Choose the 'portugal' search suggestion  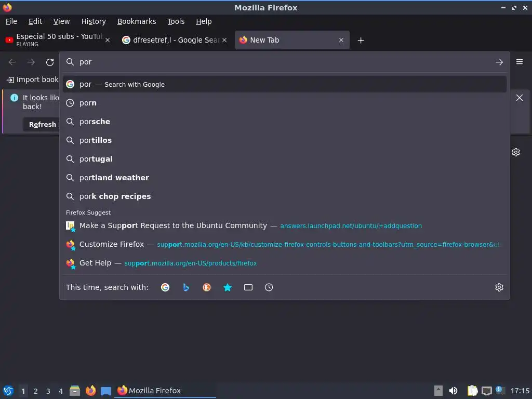pos(284,159)
